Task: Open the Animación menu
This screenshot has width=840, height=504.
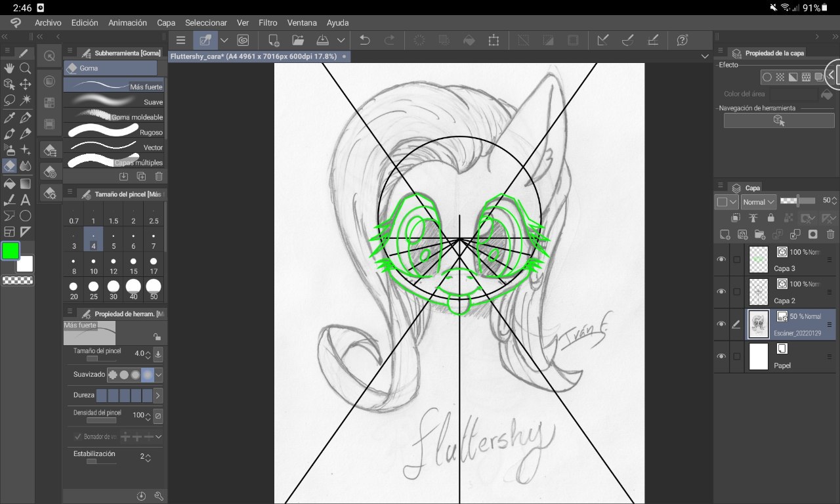Action: 127,22
